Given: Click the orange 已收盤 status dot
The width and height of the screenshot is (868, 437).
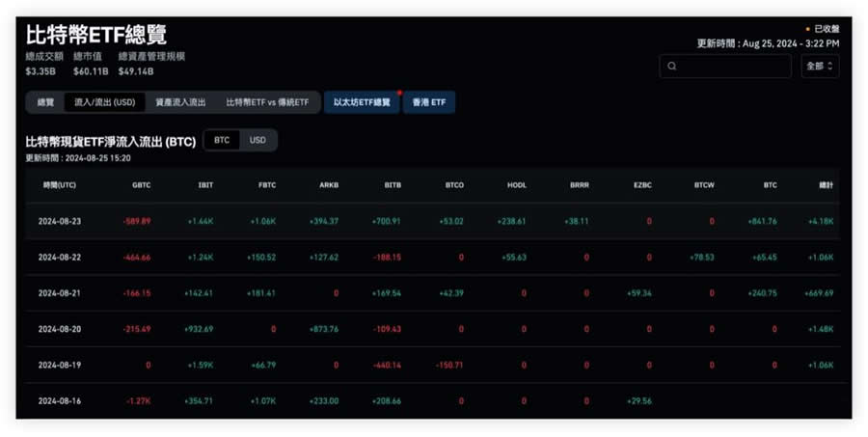Looking at the screenshot, I should (x=808, y=29).
